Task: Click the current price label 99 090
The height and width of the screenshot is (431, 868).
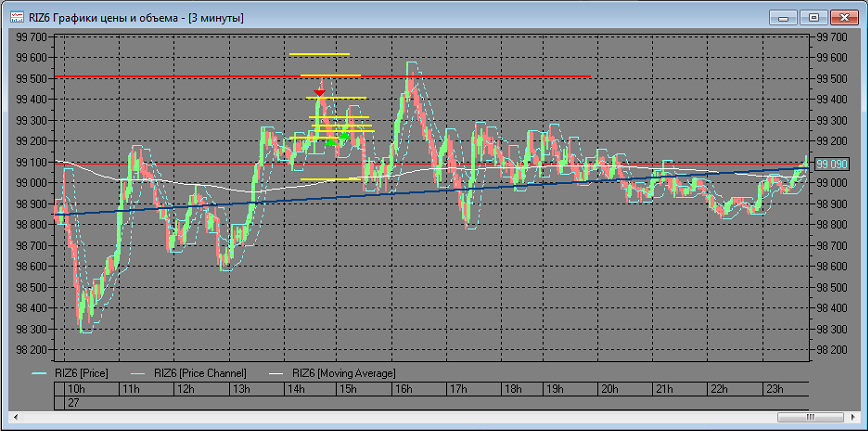Action: click(x=831, y=163)
